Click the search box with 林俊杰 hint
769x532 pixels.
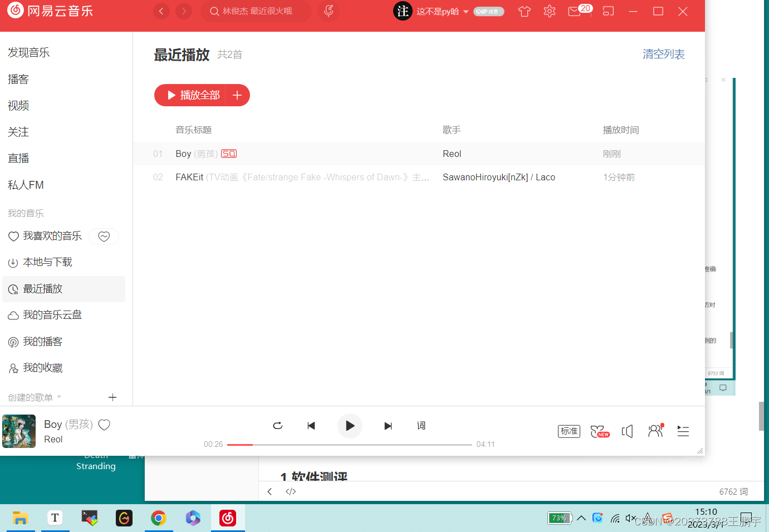coord(256,11)
